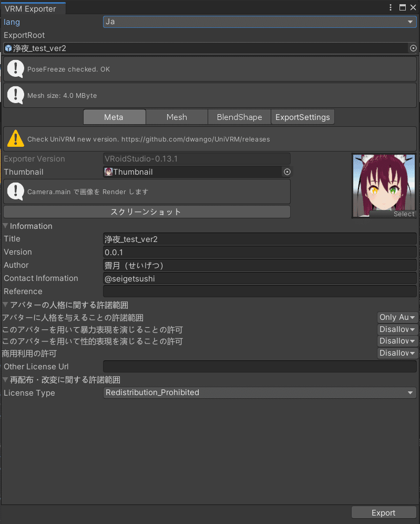420x524 pixels.
Task: Open the VRM Exporter window kebab menu
Action: click(390, 7)
